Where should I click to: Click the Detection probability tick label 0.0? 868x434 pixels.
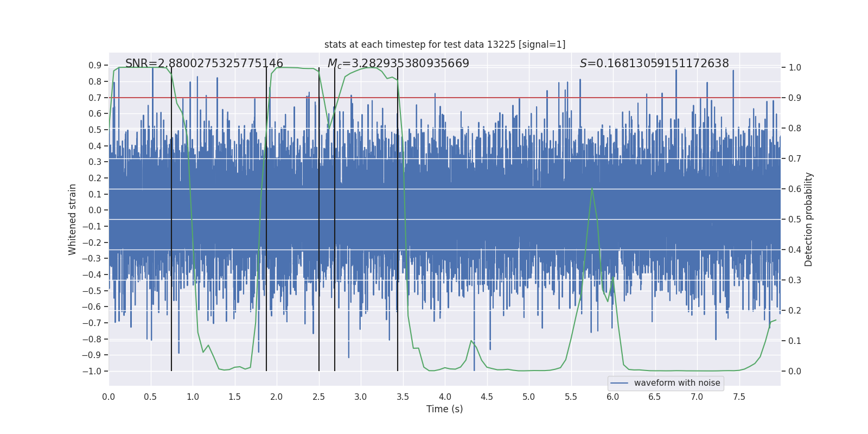click(795, 372)
